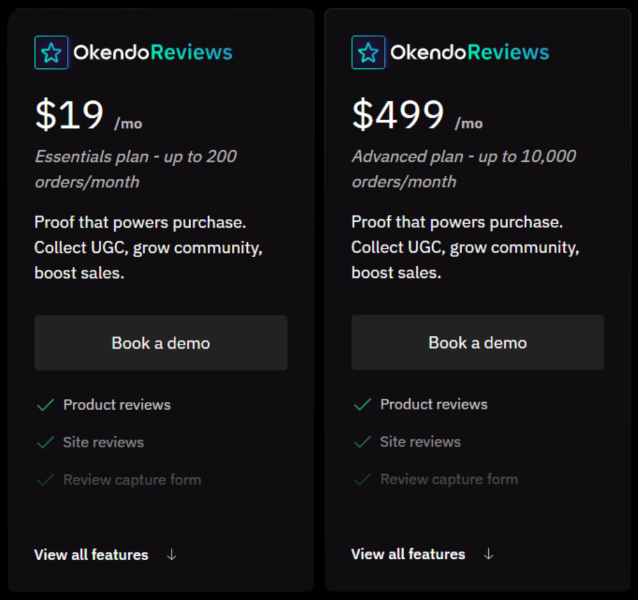Viewport: 638px width, 600px height.
Task: Book a demo for the Essentials plan
Action: pos(160,343)
